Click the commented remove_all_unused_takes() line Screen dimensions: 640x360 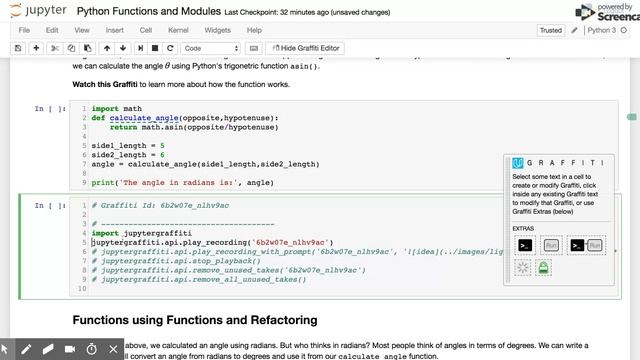[x=199, y=280]
